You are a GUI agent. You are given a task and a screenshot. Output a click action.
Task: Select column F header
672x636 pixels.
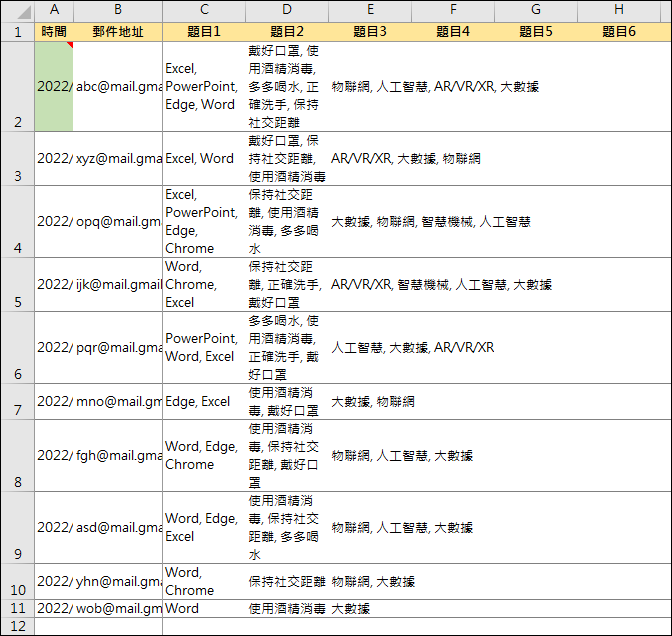click(453, 11)
